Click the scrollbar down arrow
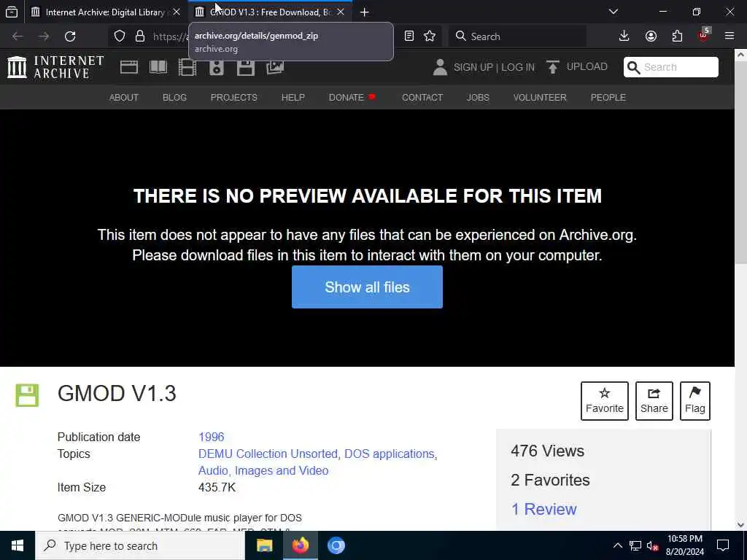Viewport: 747px width, 560px height. 741,525
